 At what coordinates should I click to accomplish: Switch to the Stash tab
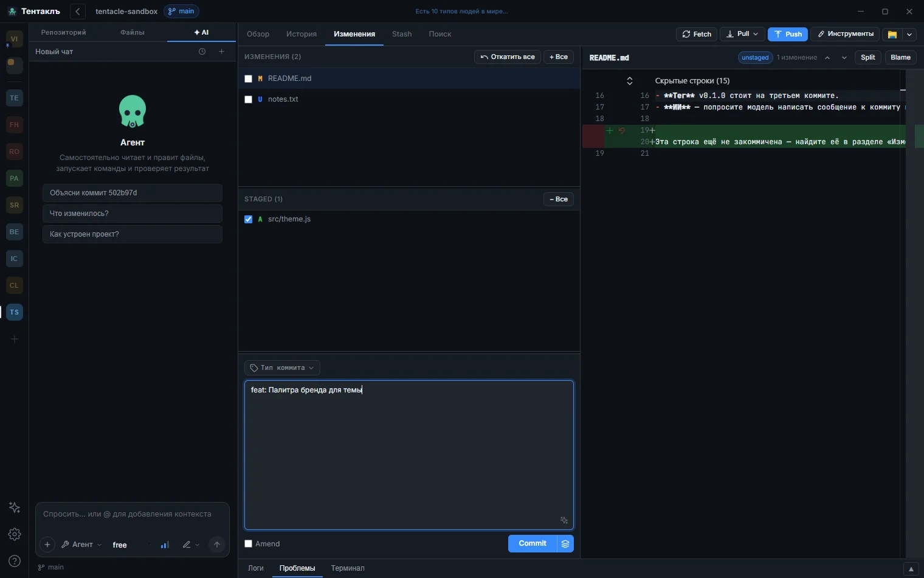point(402,34)
